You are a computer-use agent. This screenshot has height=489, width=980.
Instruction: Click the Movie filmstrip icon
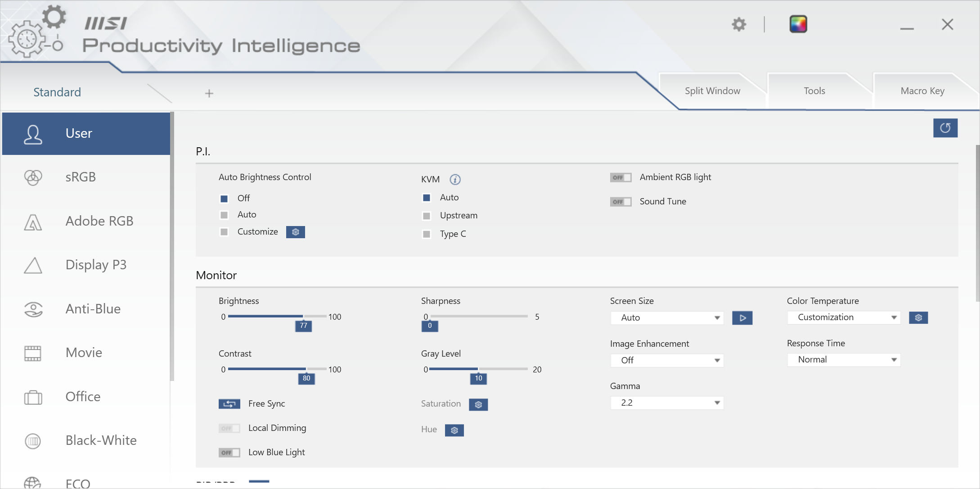33,353
